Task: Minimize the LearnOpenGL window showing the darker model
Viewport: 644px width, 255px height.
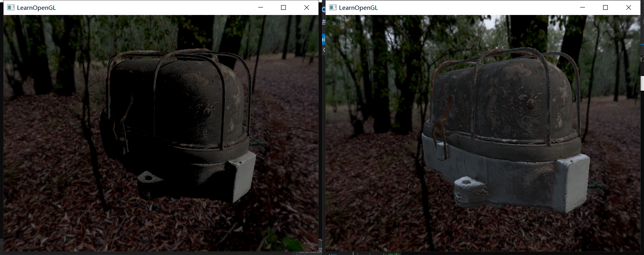Action: 261,7
